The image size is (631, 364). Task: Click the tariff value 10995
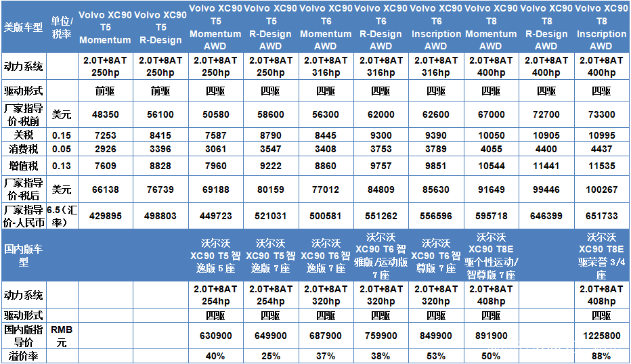pos(601,135)
